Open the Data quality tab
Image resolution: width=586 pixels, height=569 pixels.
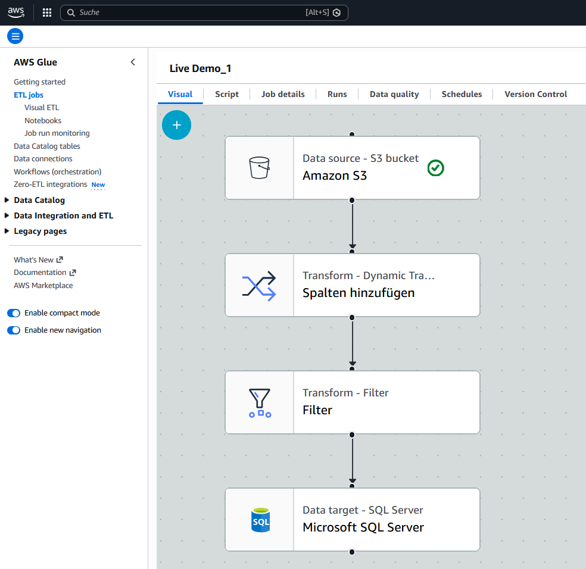[394, 94]
